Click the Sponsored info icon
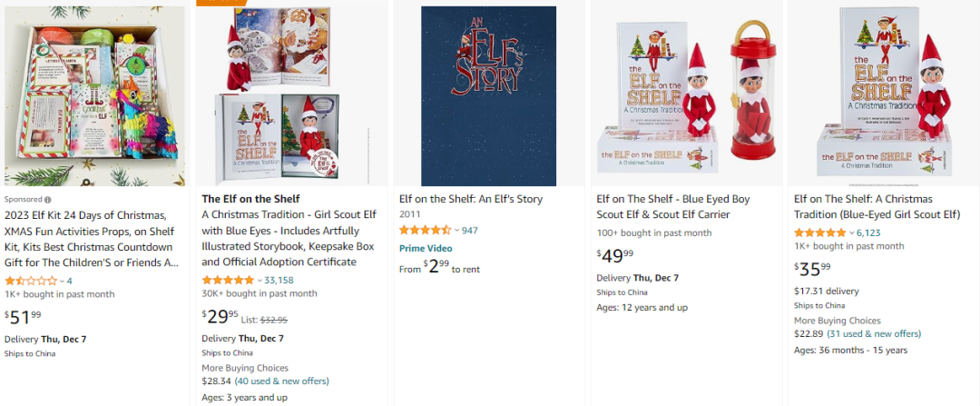The height and width of the screenshot is (406, 980). tap(48, 199)
